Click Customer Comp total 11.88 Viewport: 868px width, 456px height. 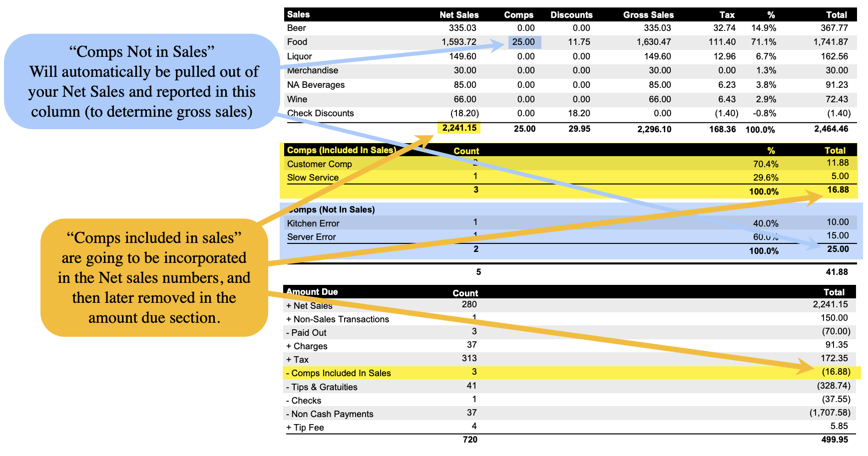(x=838, y=163)
